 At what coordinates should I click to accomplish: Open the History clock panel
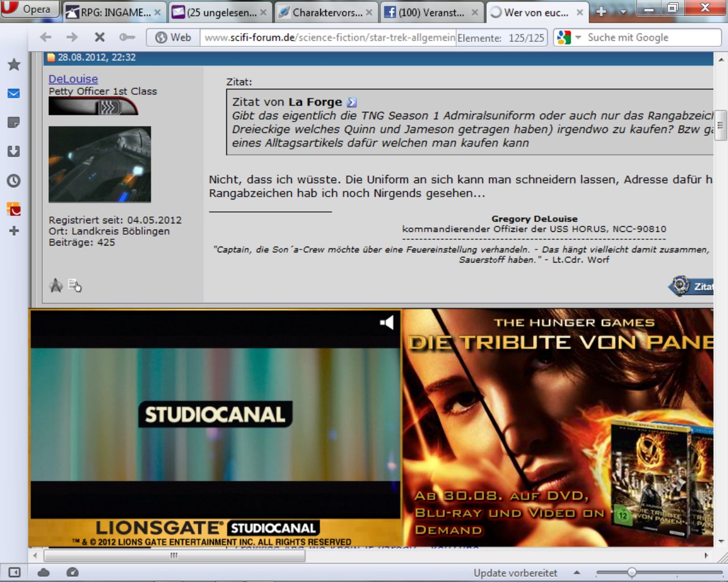[14, 181]
